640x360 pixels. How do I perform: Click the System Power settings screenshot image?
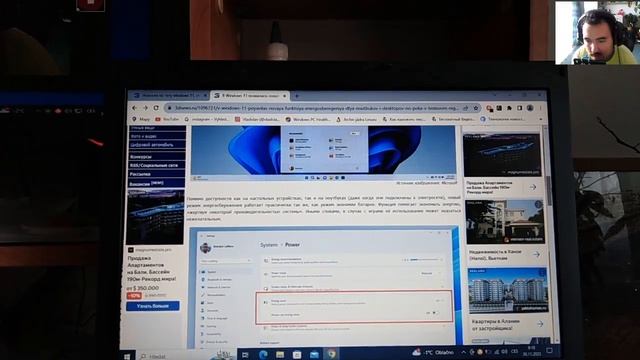click(325, 287)
